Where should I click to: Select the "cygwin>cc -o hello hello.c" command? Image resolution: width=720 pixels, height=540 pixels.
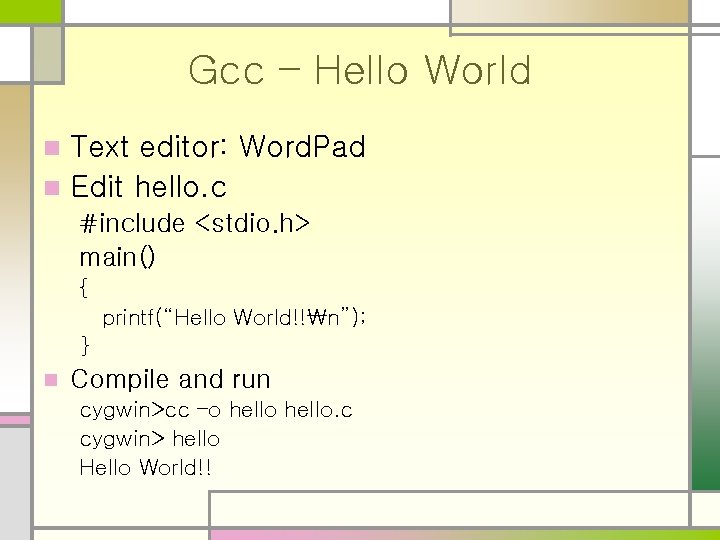[216, 410]
